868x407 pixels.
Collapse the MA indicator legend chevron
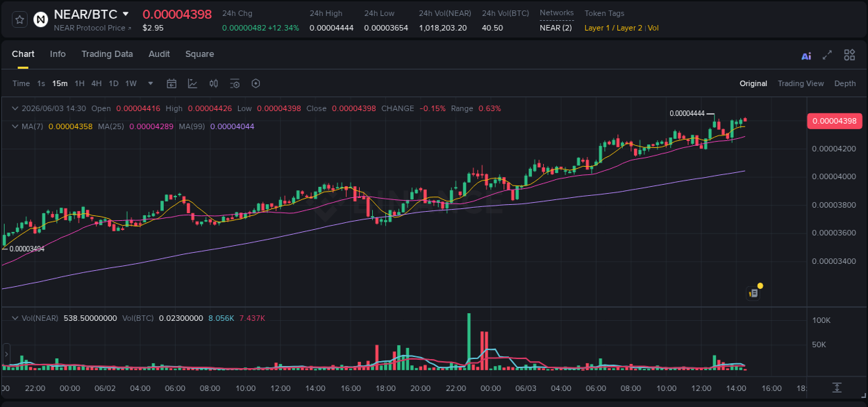pyautogui.click(x=15, y=126)
